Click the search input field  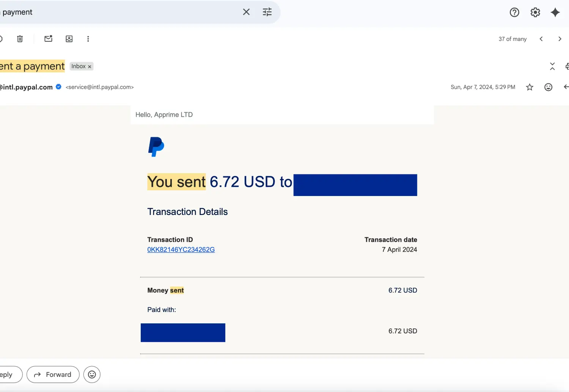pyautogui.click(x=114, y=12)
